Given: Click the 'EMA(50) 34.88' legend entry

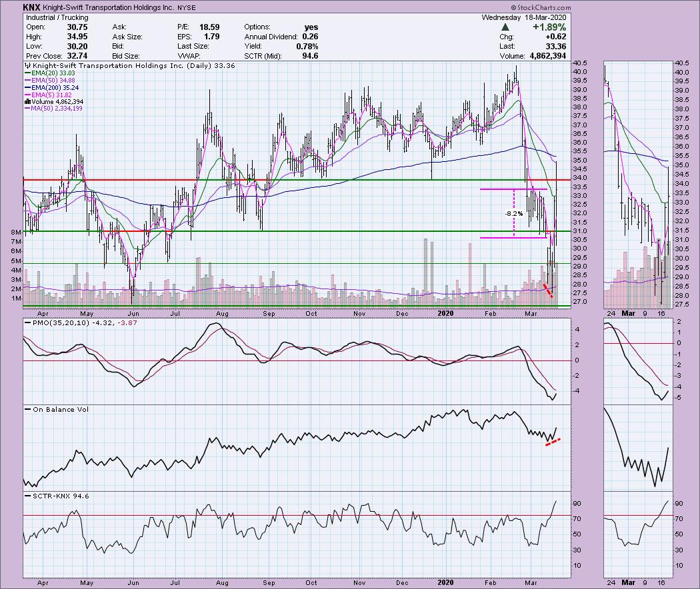Looking at the screenshot, I should 53,81.
